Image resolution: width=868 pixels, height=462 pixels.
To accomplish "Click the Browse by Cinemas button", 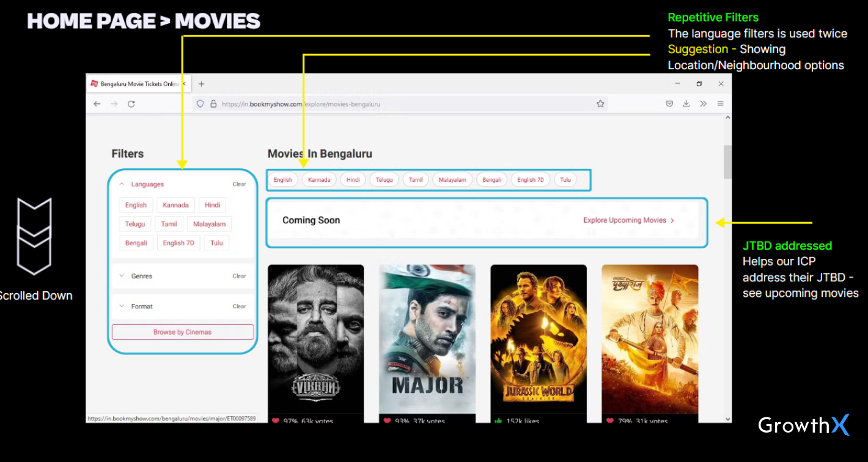I will coord(182,332).
